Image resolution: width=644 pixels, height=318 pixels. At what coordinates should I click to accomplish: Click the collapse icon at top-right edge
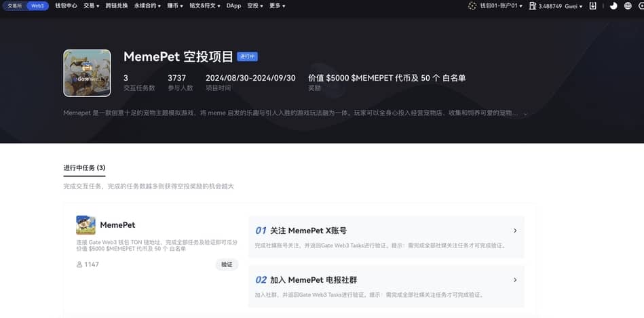[x=639, y=6]
